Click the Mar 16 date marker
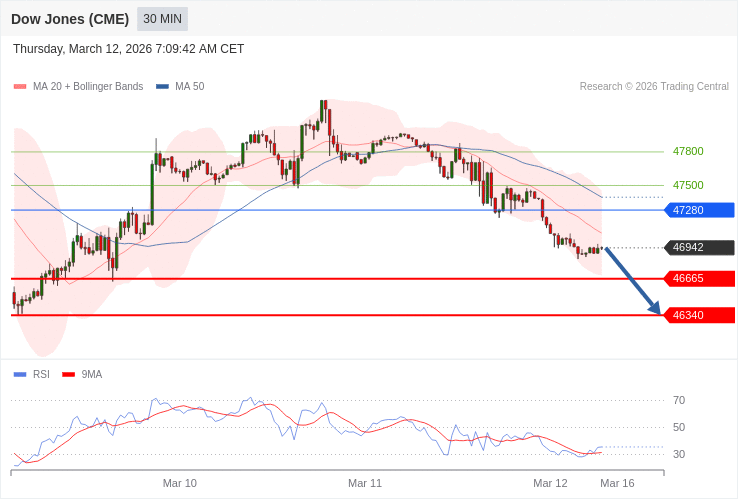Viewport: 738px width, 500px height. [617, 483]
